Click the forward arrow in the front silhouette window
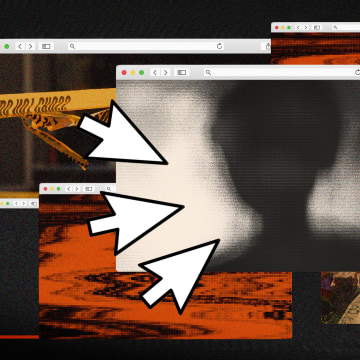This screenshot has height=360, width=360. 165,72
